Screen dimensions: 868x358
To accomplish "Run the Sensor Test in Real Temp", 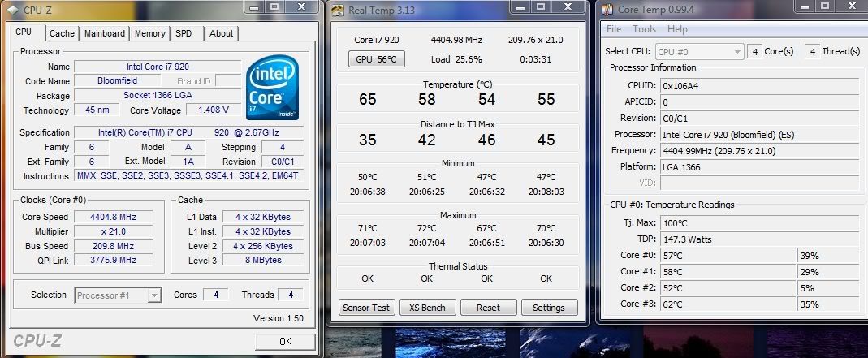I will pos(367,308).
